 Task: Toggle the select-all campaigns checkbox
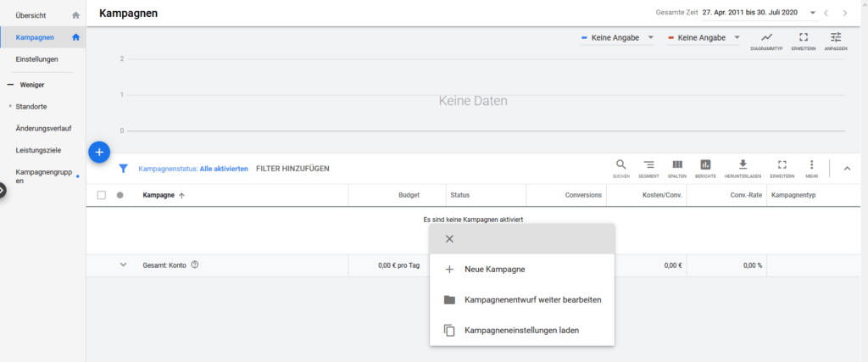coord(102,195)
